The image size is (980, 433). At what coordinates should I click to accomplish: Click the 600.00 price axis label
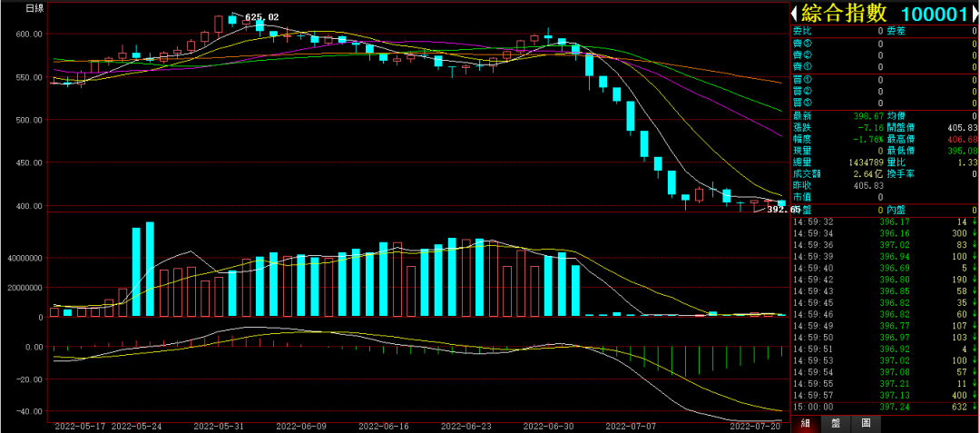pos(30,34)
